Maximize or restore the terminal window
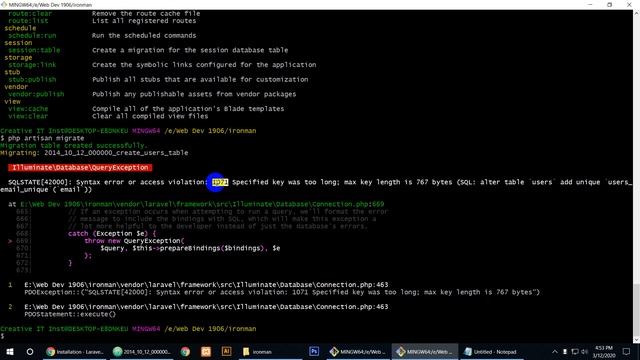This screenshot has height=360, width=640. tap(609, 4)
